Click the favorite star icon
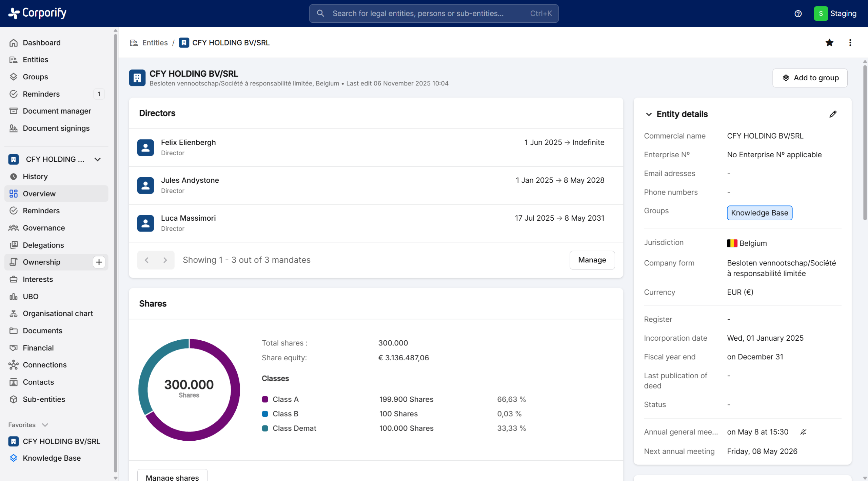 point(829,43)
